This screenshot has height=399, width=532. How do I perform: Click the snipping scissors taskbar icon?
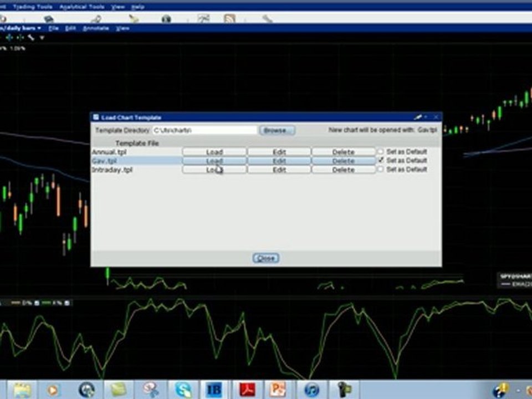[x=151, y=390]
